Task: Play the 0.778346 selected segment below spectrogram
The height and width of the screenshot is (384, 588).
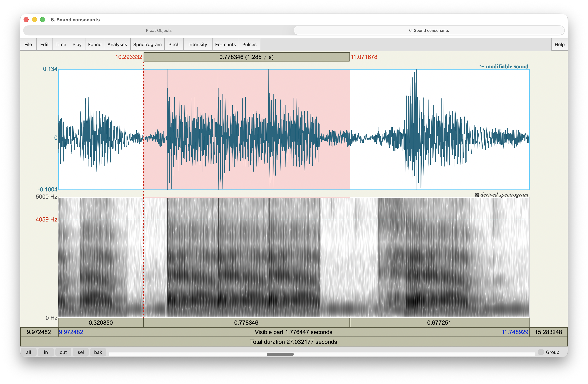Action: click(x=247, y=323)
